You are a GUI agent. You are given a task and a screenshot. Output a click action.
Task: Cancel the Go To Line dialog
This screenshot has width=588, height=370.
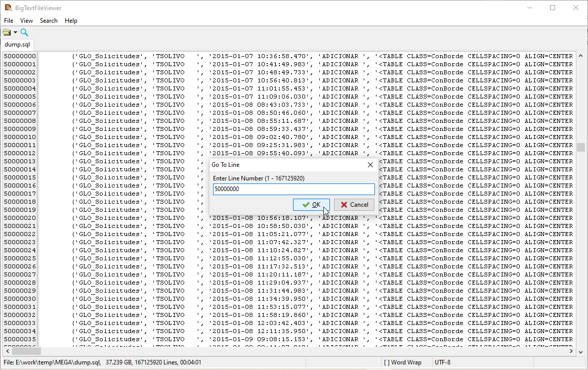point(354,205)
